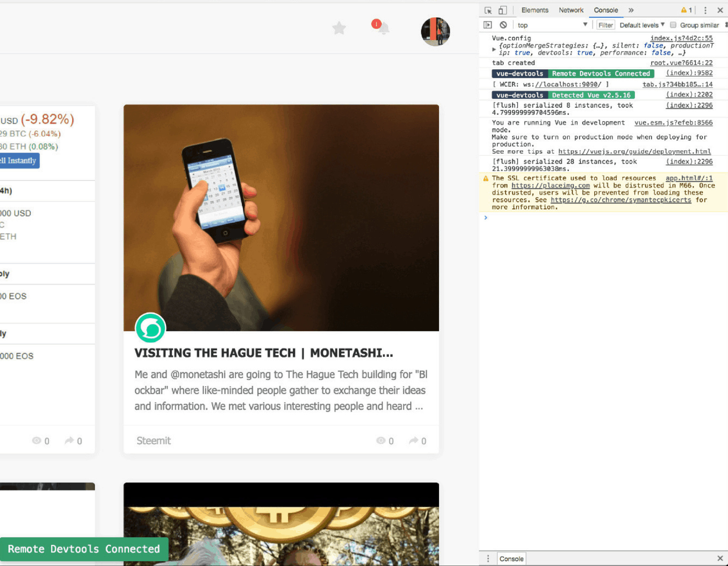The width and height of the screenshot is (728, 566).
Task: Click the clear console icon
Action: [503, 25]
